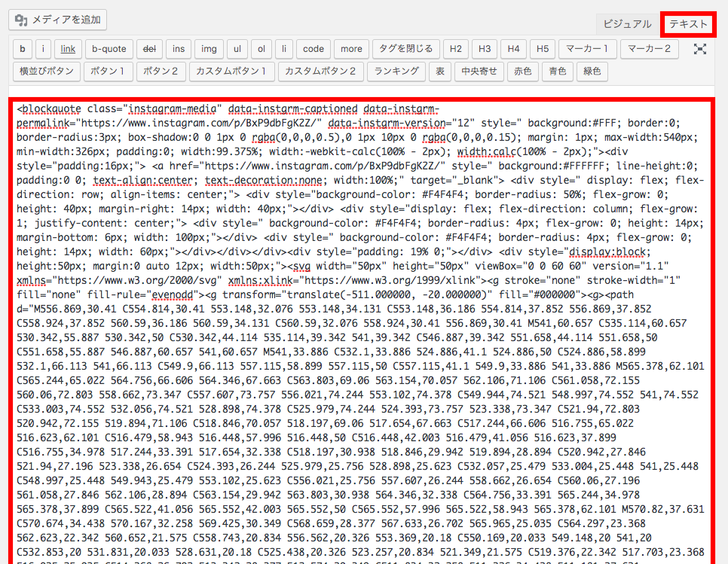Apply 中央寄せ center alignment

479,72
